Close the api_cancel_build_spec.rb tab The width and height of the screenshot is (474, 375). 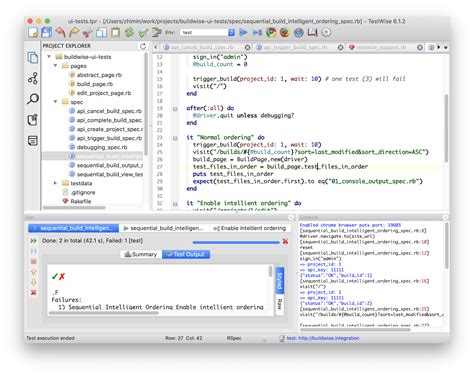pos(247,48)
